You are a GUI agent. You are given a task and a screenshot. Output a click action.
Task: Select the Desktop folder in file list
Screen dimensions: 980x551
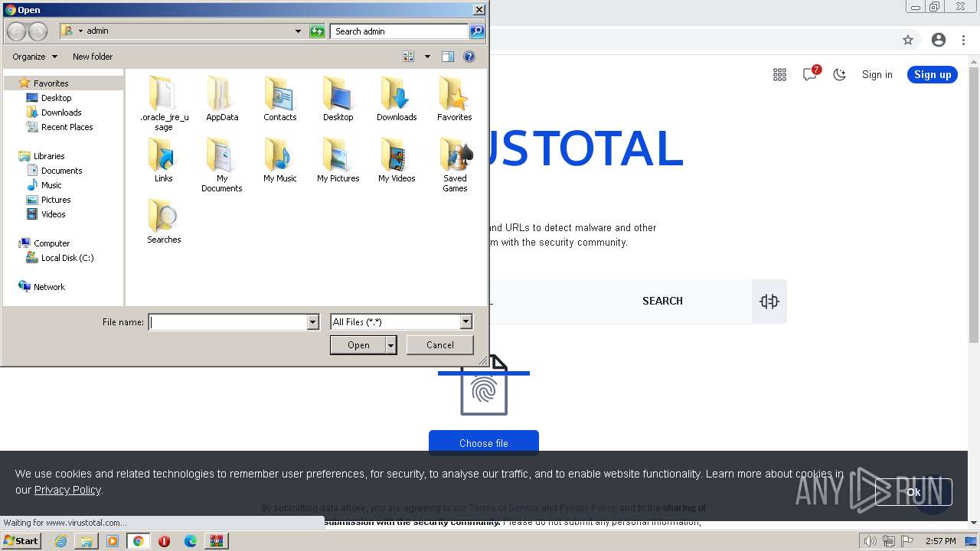pos(338,99)
